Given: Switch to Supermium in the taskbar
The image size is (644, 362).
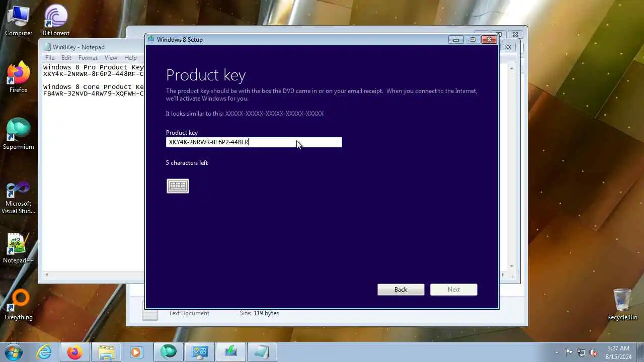Looking at the screenshot, I should (168, 352).
